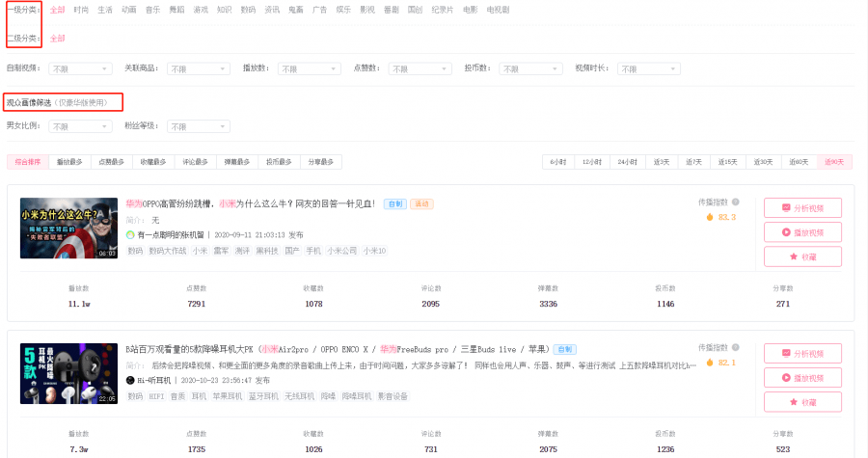868x458 pixels.
Task: Set time range to 近7天
Action: pos(693,162)
